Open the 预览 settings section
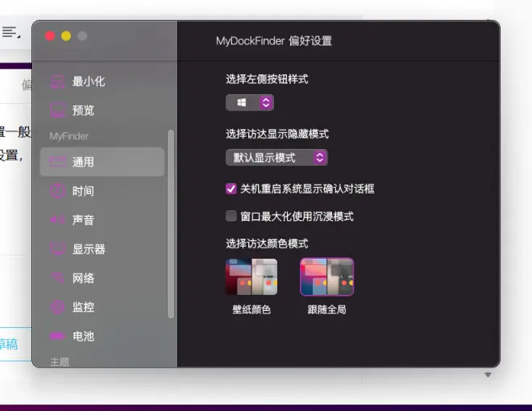This screenshot has height=411, width=532. coord(102,110)
